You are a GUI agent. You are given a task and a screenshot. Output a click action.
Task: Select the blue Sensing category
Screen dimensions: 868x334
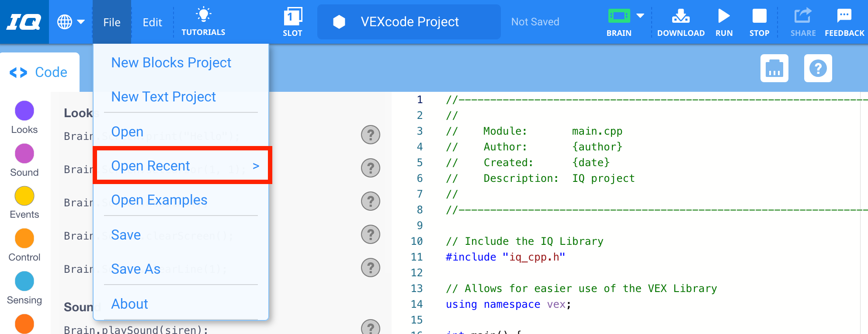[24, 281]
